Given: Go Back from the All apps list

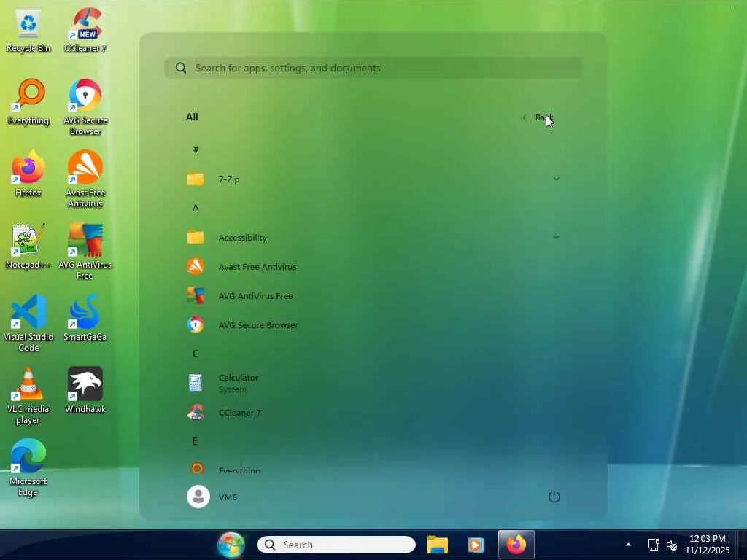Looking at the screenshot, I should click(538, 117).
